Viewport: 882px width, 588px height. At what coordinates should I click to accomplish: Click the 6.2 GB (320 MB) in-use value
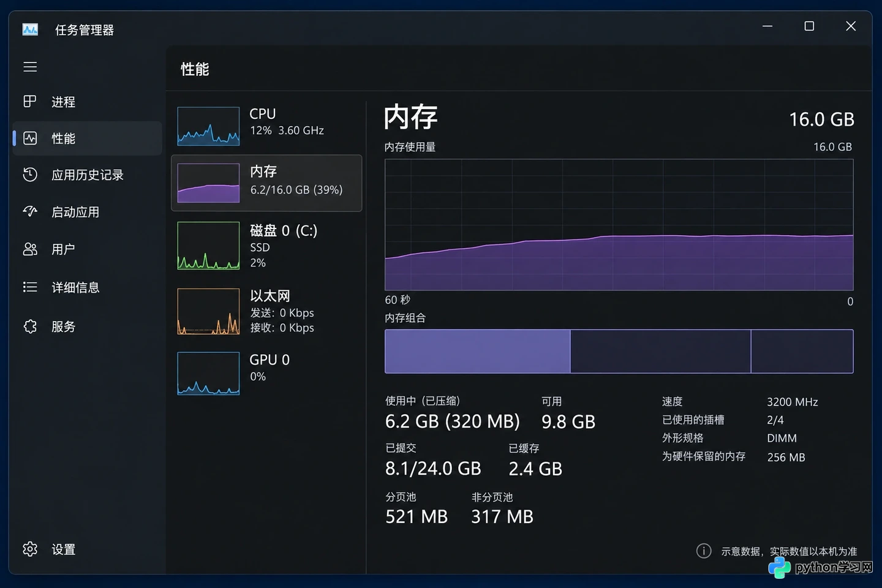tap(453, 421)
